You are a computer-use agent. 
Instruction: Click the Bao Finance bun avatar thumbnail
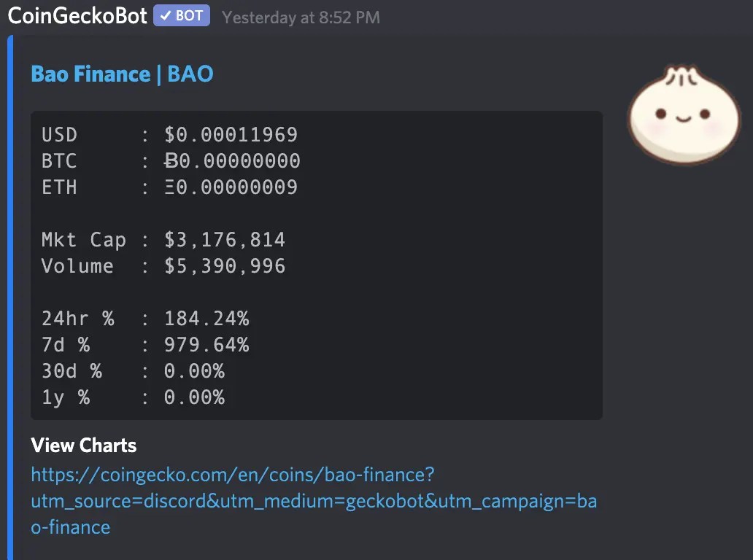(x=684, y=114)
